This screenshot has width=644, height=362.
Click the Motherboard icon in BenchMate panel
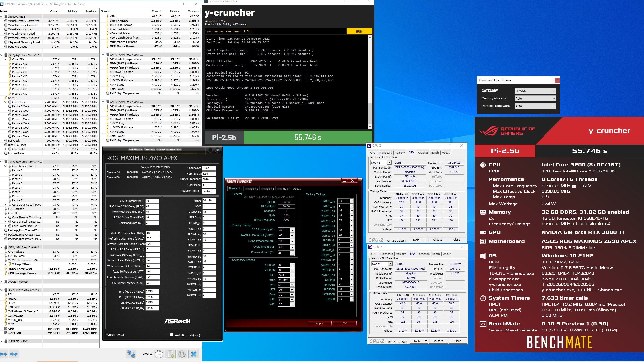pyautogui.click(x=483, y=241)
